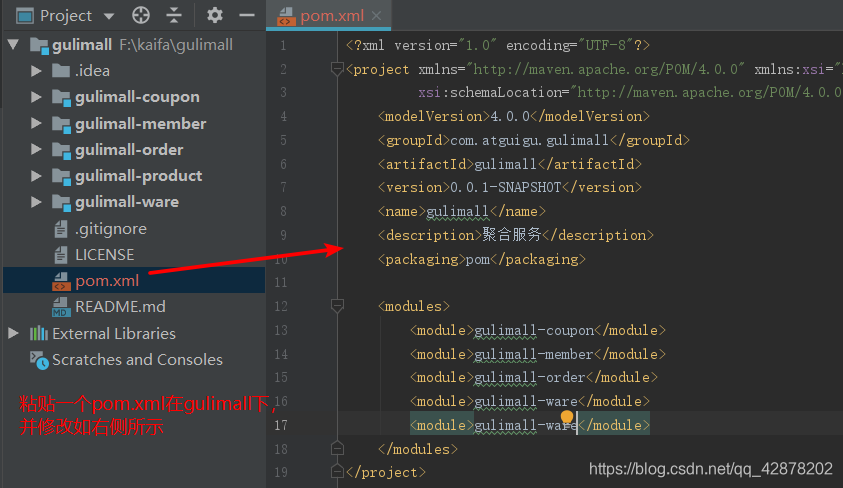843x488 pixels.
Task: Open the Project view dropdown arrow
Action: pyautogui.click(x=109, y=16)
